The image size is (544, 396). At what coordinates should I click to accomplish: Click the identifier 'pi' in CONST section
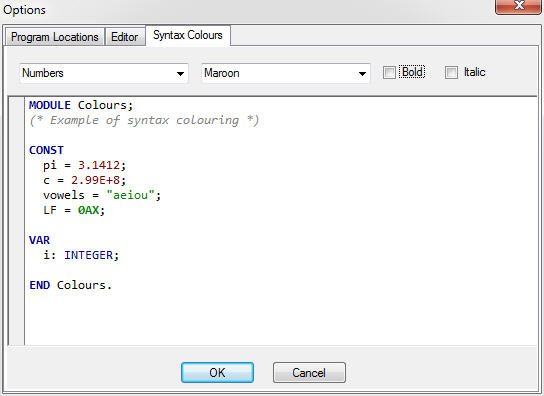(50, 166)
